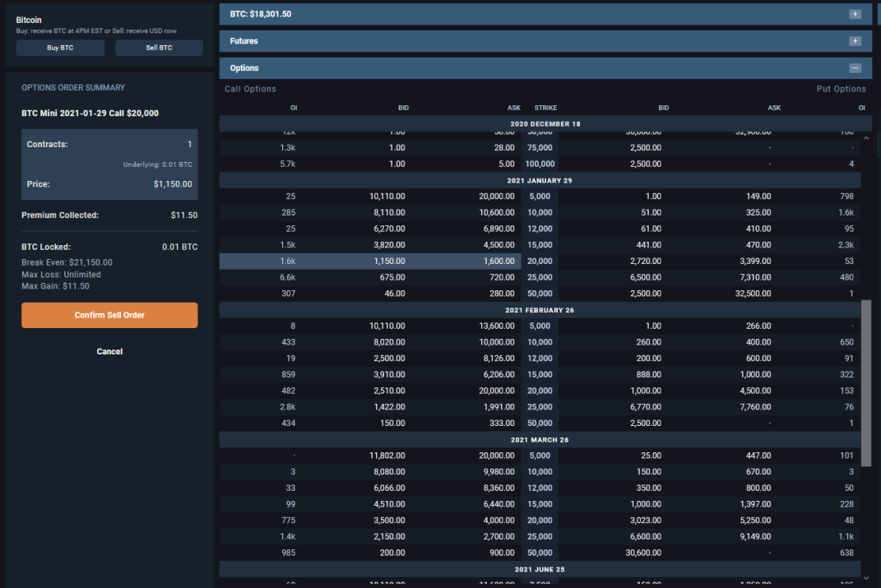Cancel the options order

[109, 351]
